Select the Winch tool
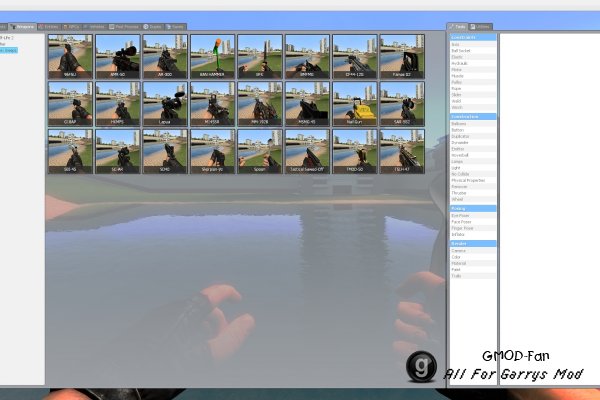The height and width of the screenshot is (400, 600). coord(473,107)
